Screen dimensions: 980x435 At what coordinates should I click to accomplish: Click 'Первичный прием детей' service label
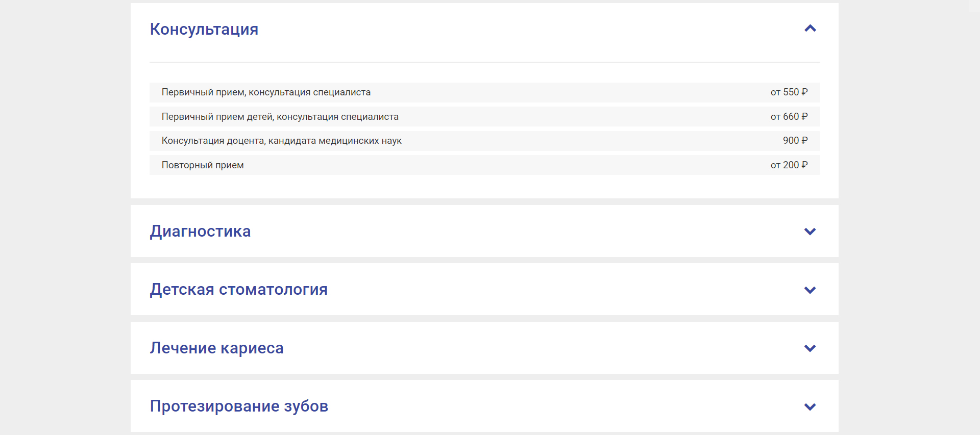280,117
